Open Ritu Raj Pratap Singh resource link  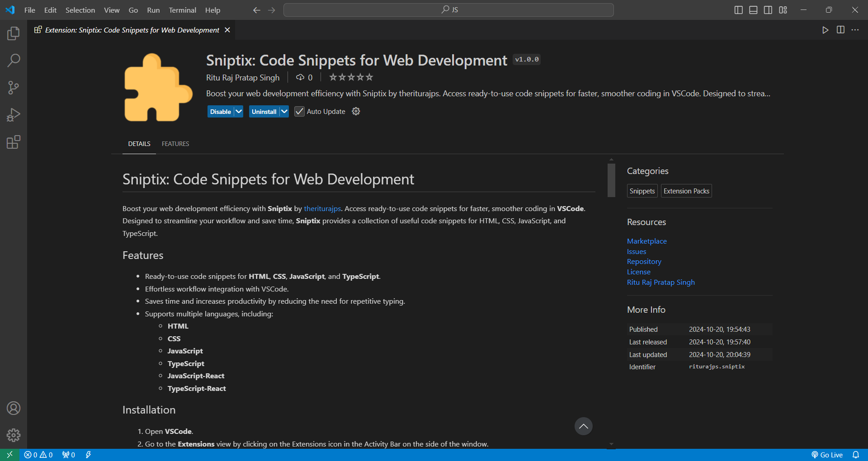click(x=660, y=282)
